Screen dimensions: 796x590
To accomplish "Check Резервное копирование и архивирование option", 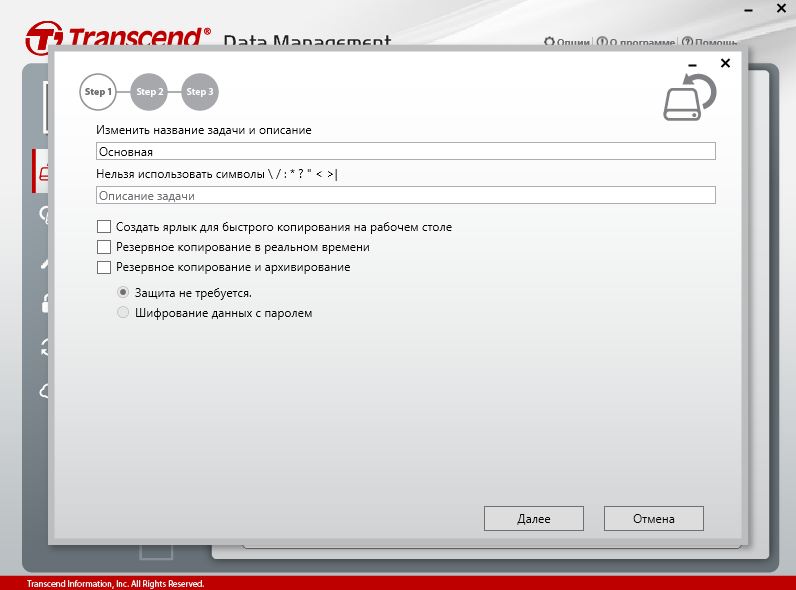I will [x=104, y=267].
